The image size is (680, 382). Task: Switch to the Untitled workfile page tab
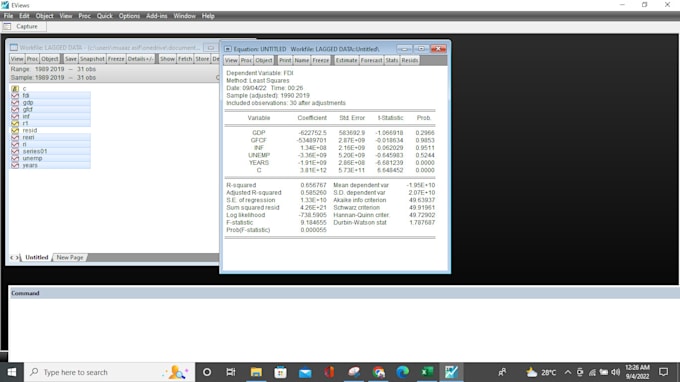[x=36, y=257]
